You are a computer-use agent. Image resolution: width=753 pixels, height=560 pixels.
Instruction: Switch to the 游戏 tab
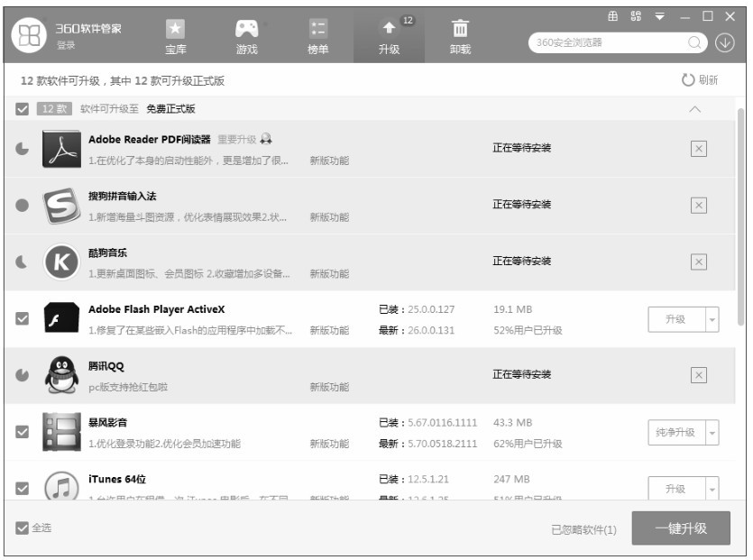click(246, 36)
